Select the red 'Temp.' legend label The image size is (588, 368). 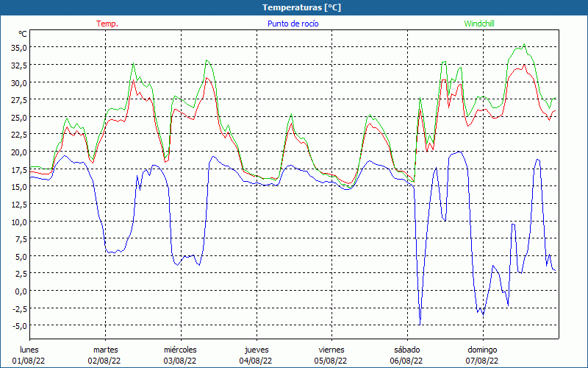click(x=107, y=24)
